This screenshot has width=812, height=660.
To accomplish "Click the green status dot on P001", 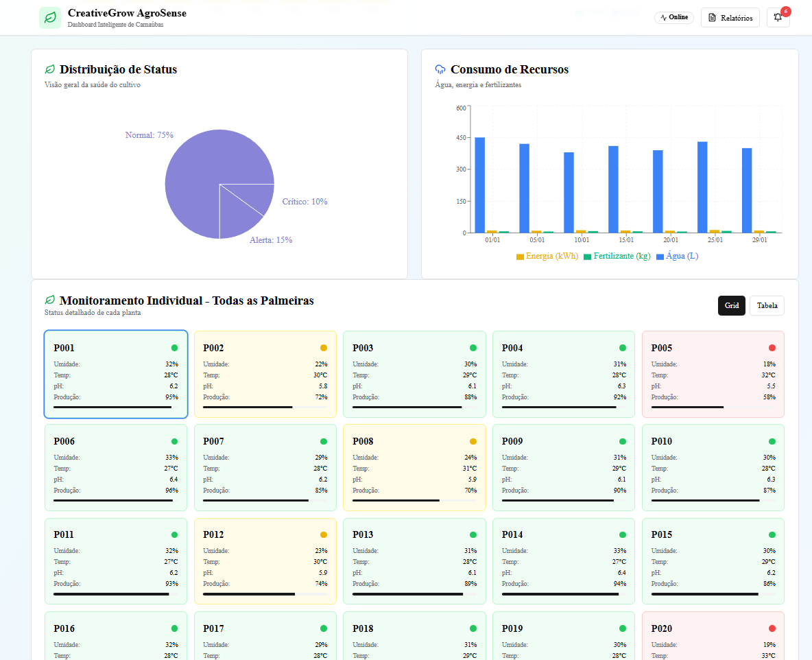I will 174,348.
